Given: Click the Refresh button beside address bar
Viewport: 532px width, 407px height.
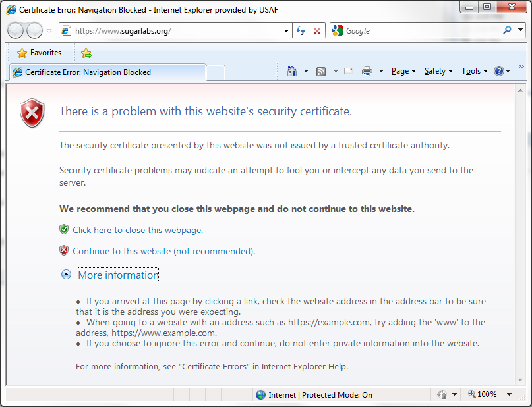Looking at the screenshot, I should tap(301, 31).
